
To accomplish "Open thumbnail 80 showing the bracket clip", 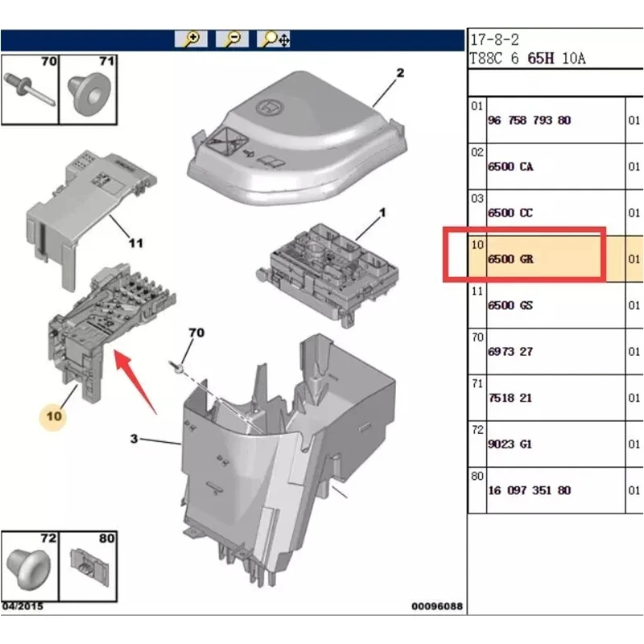I will pos(89,566).
